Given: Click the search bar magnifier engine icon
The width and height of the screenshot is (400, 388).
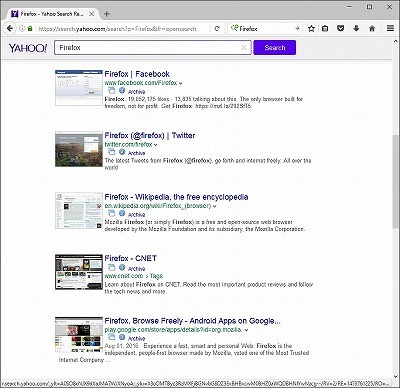Looking at the screenshot, I should click(x=234, y=28).
